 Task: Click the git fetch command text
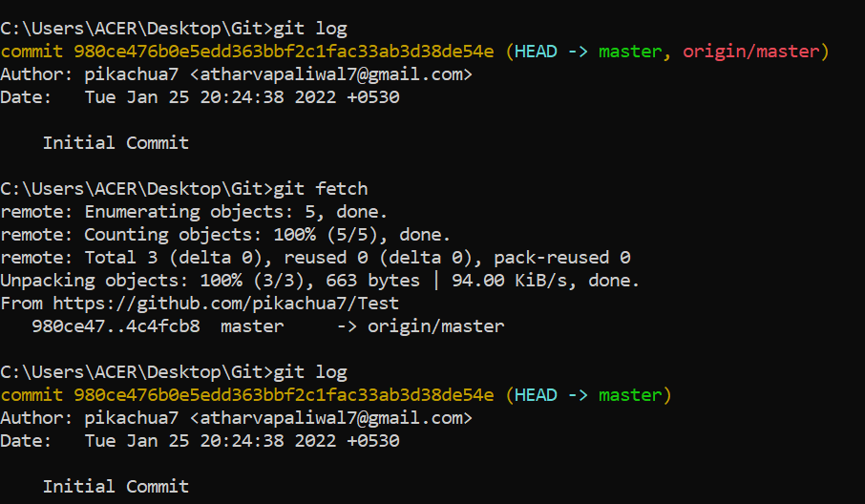(x=320, y=189)
